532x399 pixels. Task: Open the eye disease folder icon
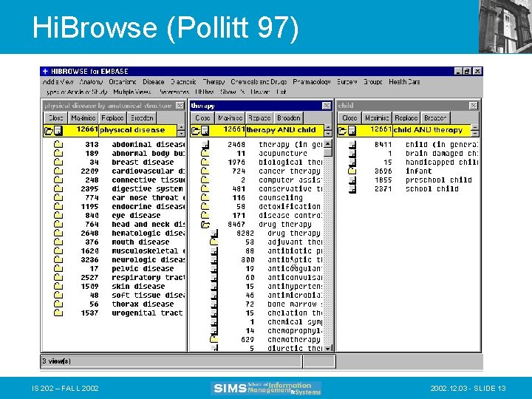tap(58, 215)
